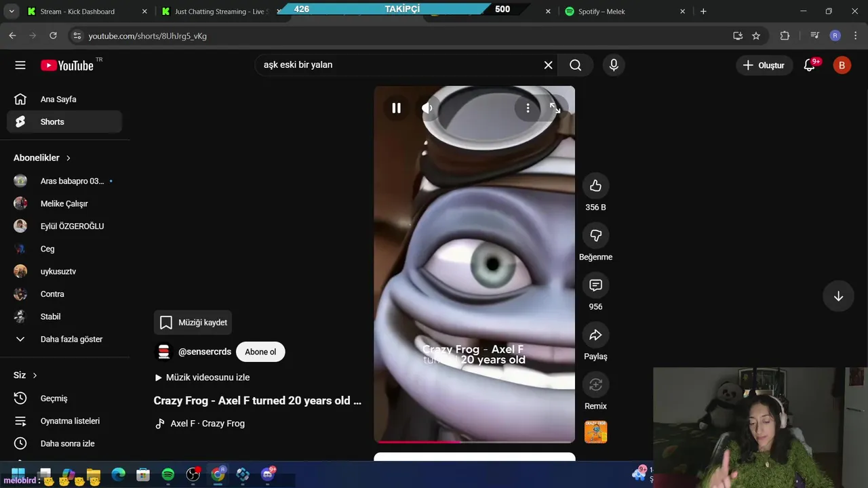Reload the YouTube page
The width and height of the screenshot is (868, 488).
point(53,36)
